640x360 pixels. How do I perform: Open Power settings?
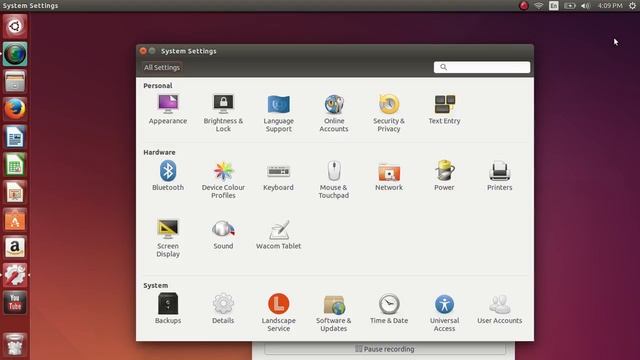(444, 176)
